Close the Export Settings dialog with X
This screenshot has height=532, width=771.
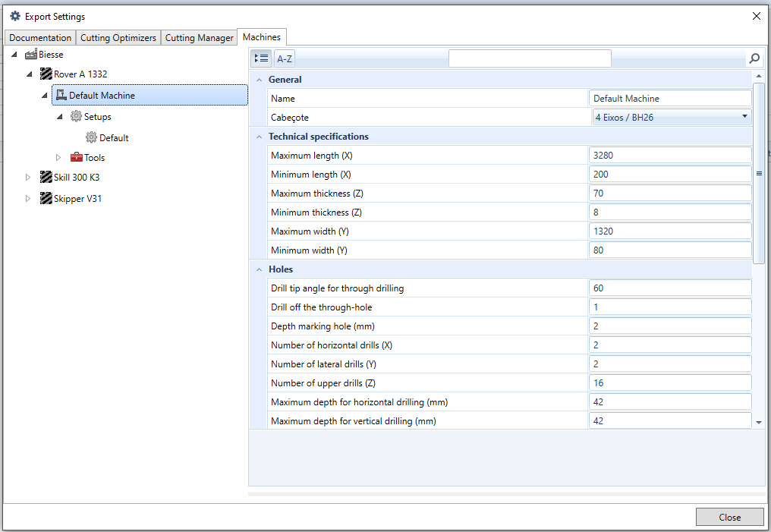(757, 16)
